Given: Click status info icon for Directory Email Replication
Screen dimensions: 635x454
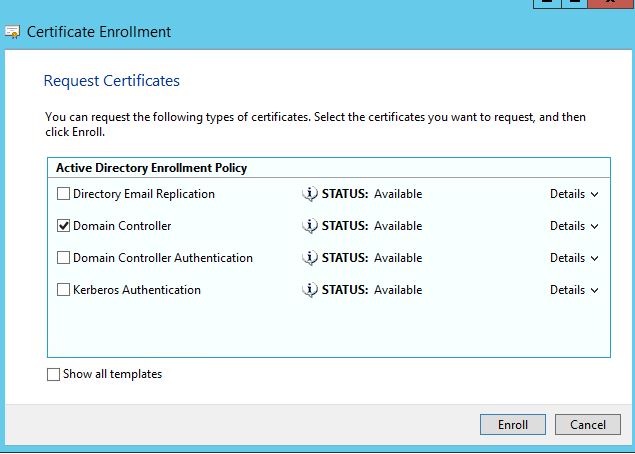Looking at the screenshot, I should pyautogui.click(x=310, y=194).
